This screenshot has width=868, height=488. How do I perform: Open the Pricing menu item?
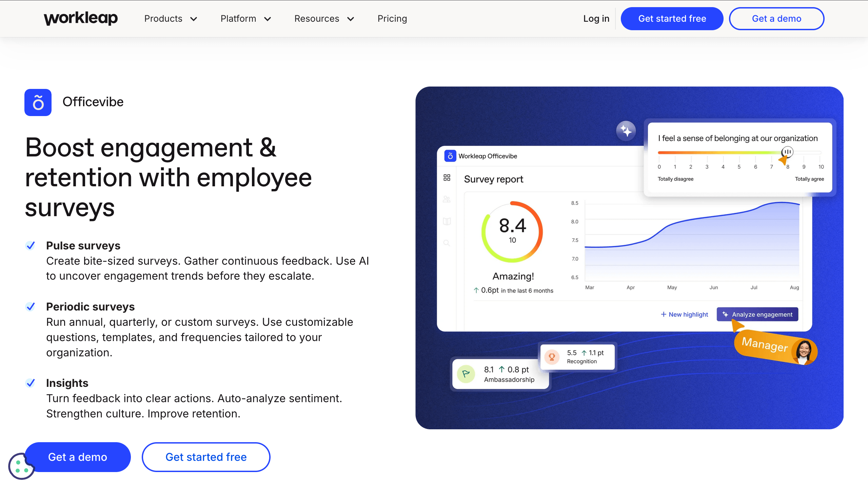pyautogui.click(x=392, y=19)
